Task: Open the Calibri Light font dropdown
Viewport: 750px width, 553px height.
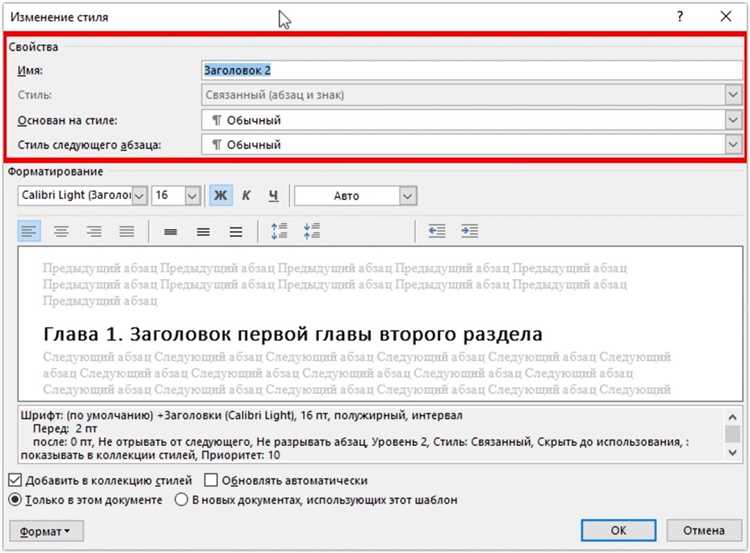Action: [139, 196]
